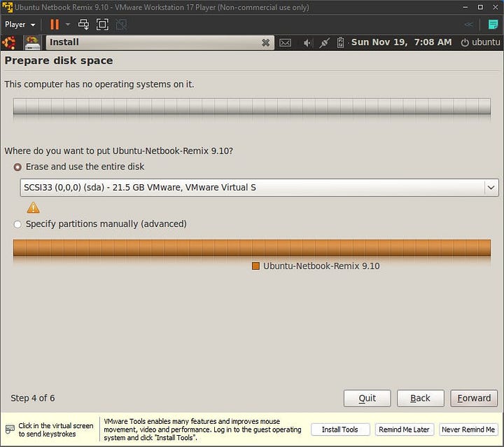504x447 pixels.
Task: Collapse toolbar with double chevron icon
Action: point(468,25)
